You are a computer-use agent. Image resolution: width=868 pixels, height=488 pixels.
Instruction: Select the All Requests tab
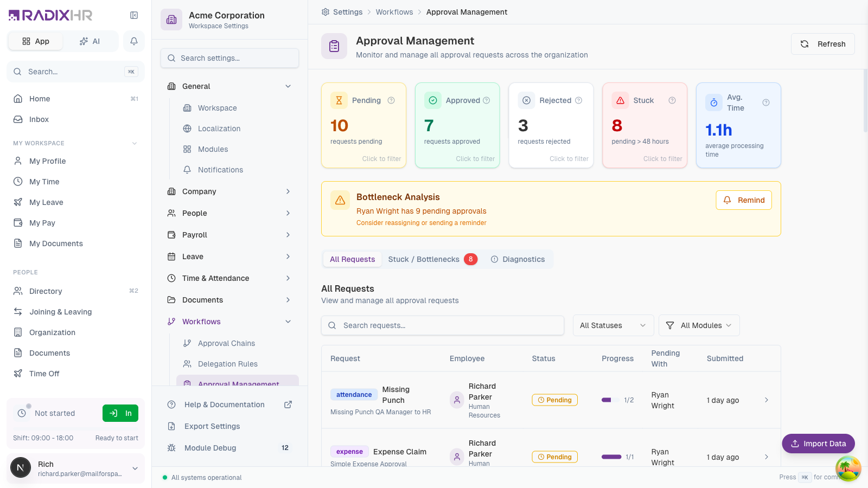[x=353, y=259]
